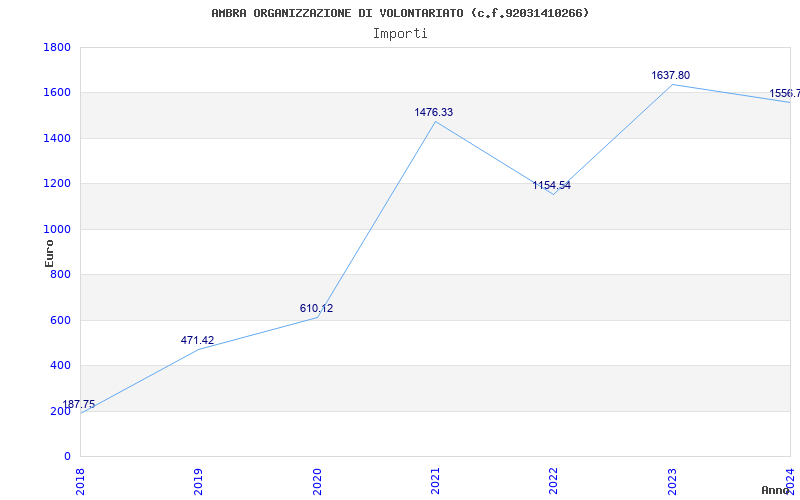
Task: Select the 610.12 data label
Action: 316,308
